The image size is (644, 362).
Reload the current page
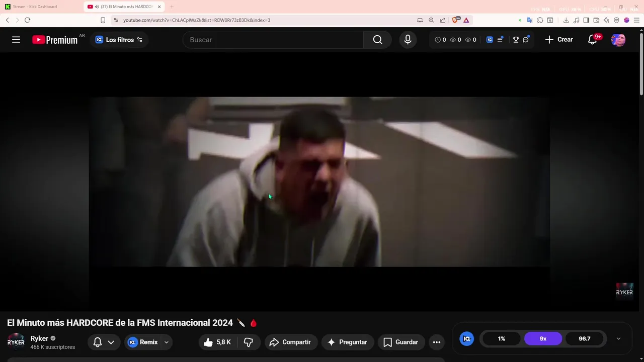pyautogui.click(x=27, y=20)
